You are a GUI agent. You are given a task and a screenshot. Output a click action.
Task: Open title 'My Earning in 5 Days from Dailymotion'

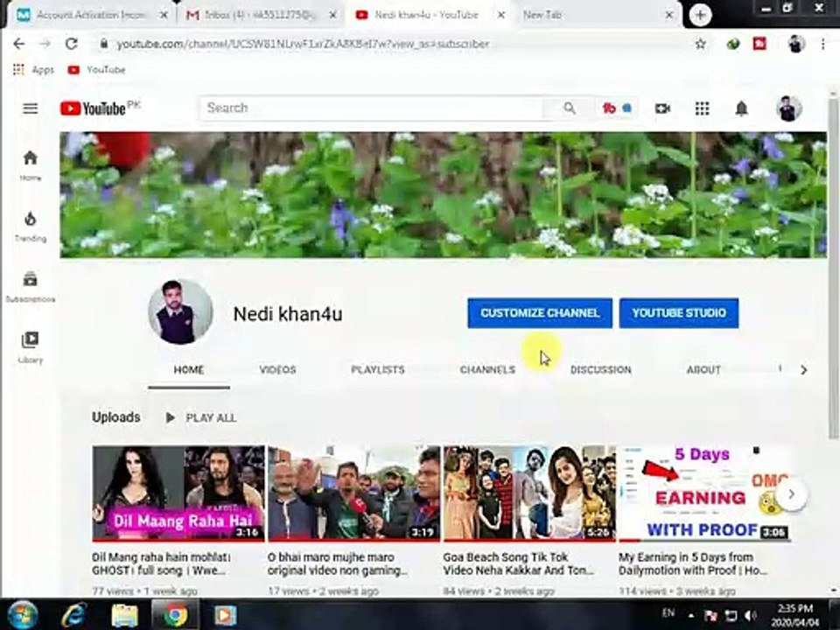[x=693, y=564]
